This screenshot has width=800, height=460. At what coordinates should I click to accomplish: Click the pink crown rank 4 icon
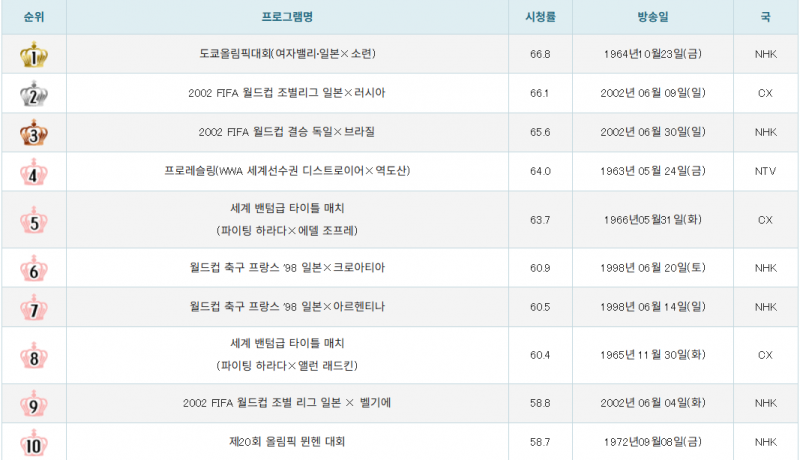point(34,172)
